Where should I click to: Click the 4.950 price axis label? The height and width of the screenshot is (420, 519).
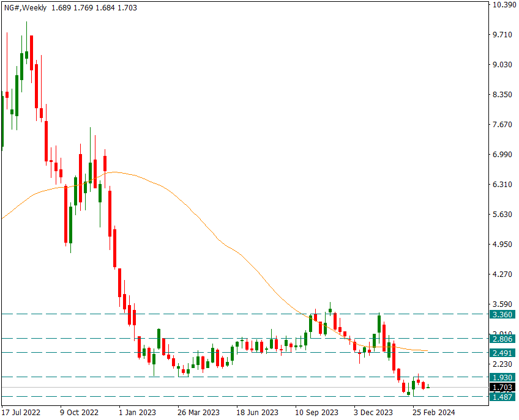click(x=502, y=245)
